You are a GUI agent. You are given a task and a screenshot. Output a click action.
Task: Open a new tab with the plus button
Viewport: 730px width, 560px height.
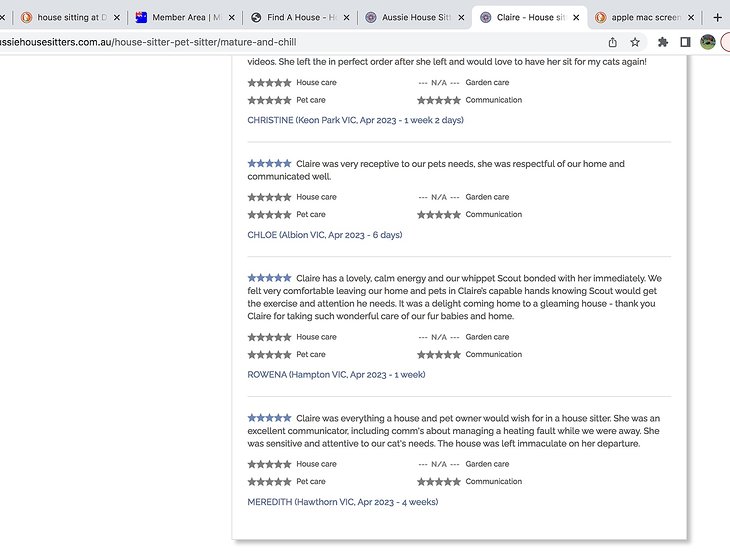[x=717, y=17]
